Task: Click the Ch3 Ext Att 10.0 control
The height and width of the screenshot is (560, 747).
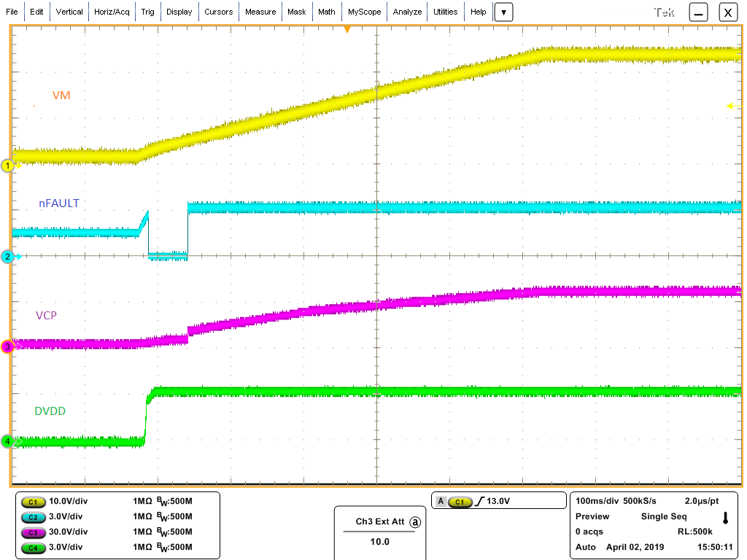Action: [x=379, y=542]
